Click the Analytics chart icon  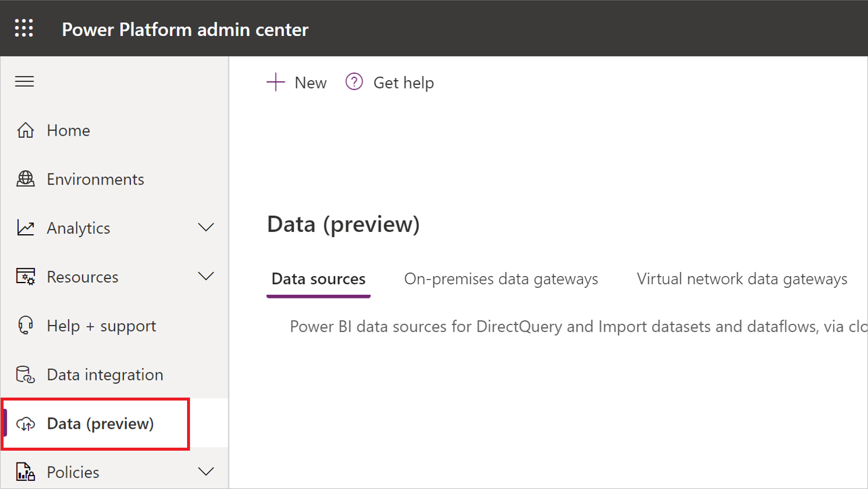25,228
